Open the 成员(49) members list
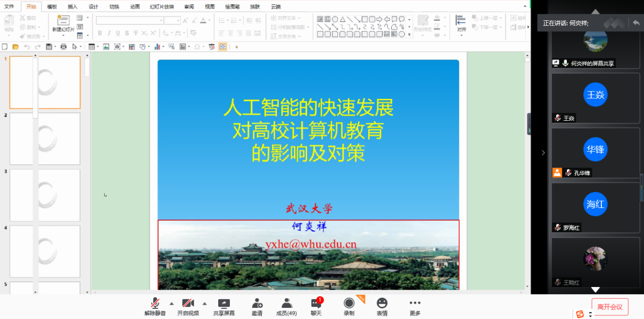 (287, 307)
